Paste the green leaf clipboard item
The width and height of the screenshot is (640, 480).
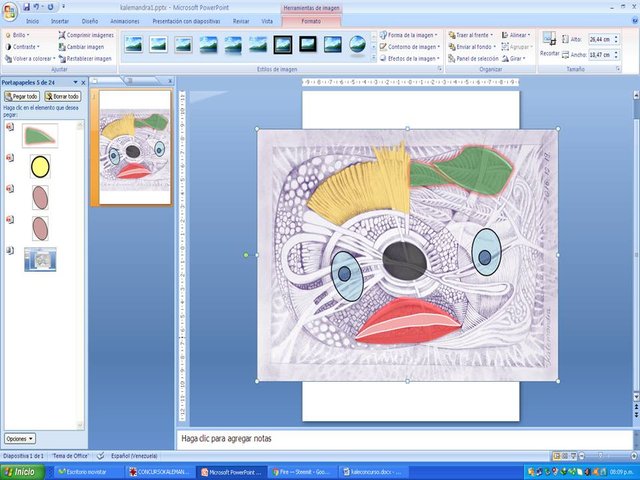pos(40,136)
